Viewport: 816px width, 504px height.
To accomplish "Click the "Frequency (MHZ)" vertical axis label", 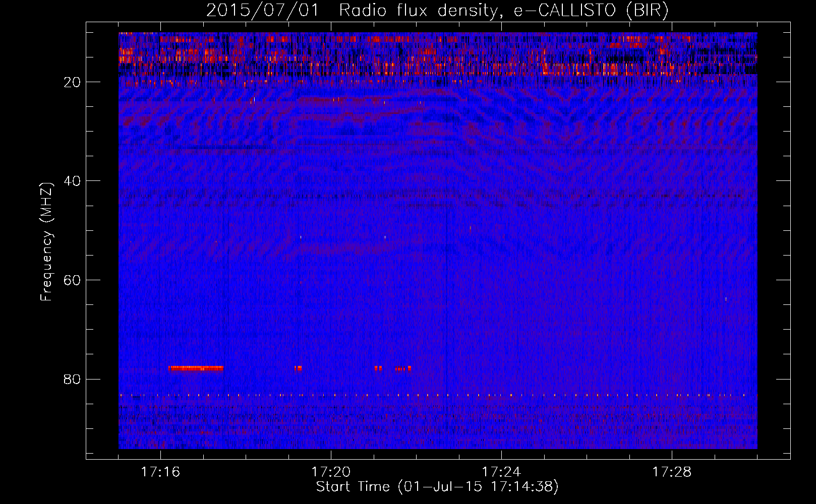I will 46,242.
